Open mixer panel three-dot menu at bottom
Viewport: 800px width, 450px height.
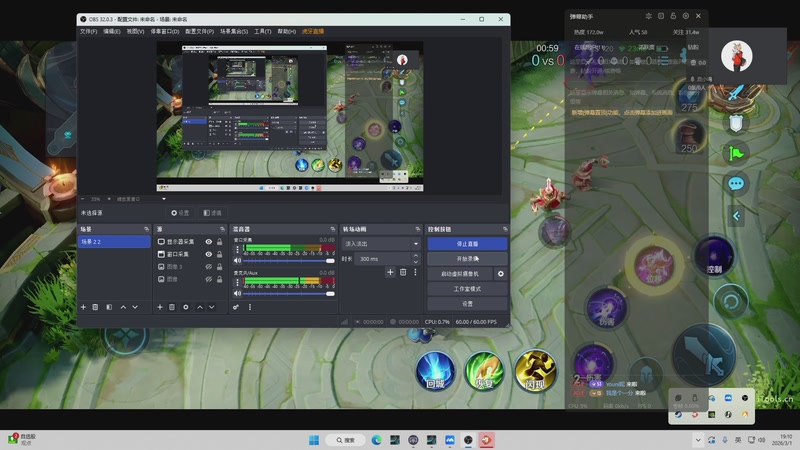(250, 307)
